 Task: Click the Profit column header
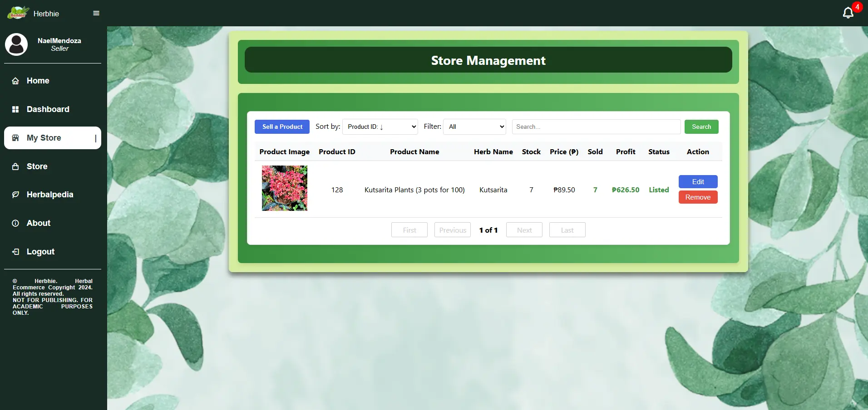[626, 152]
